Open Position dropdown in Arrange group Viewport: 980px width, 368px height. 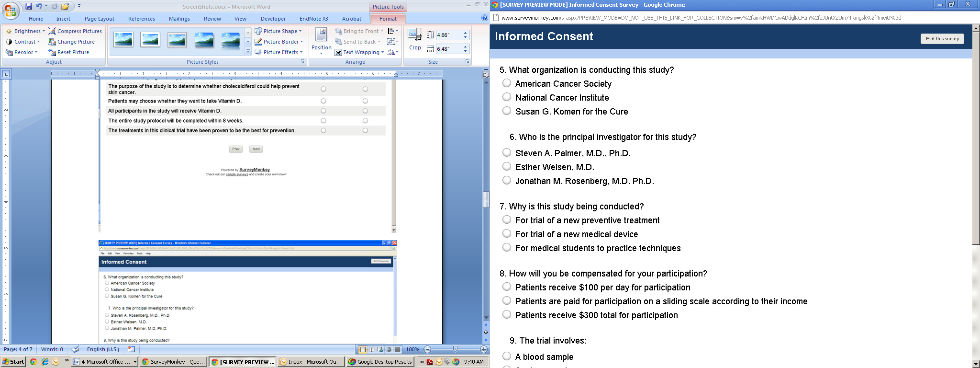pyautogui.click(x=321, y=41)
